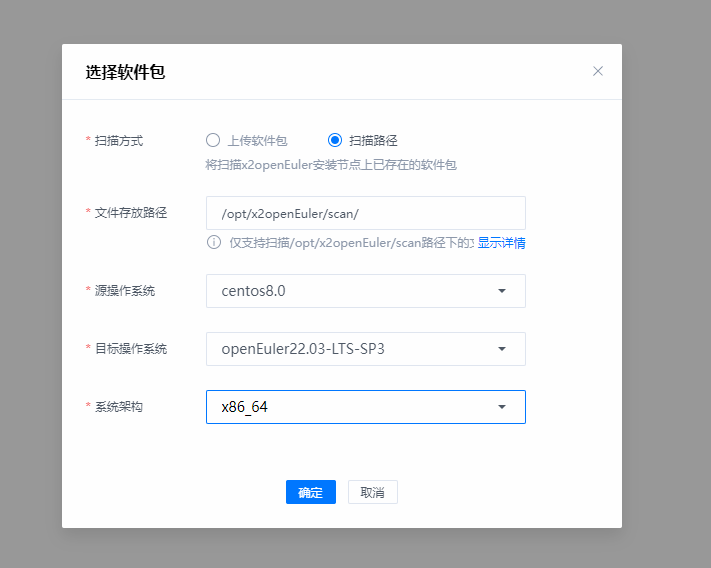Open the 显示详情 link
Image resolution: width=711 pixels, height=568 pixels.
[501, 243]
